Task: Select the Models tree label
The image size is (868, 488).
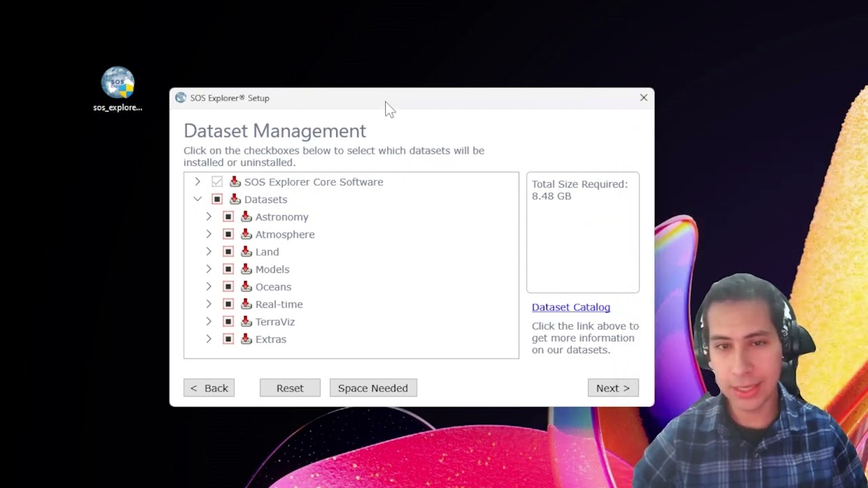Action: coord(273,270)
